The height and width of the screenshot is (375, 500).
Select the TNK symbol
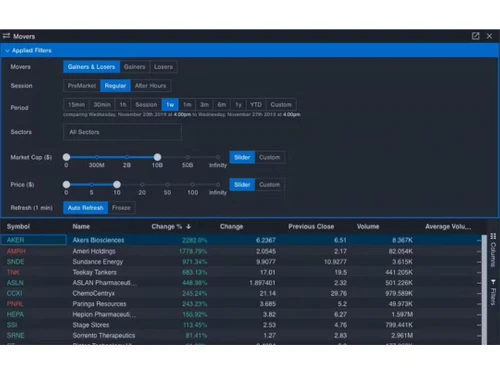[x=13, y=272]
